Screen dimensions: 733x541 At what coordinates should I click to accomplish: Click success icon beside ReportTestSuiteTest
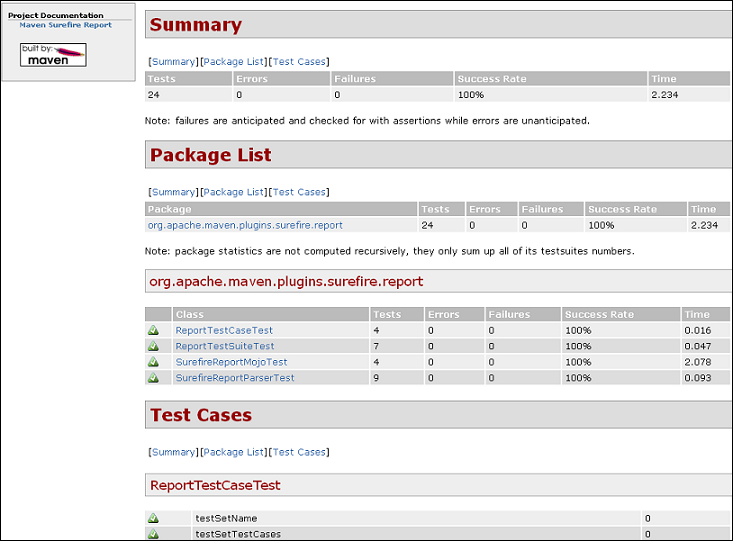[154, 346]
